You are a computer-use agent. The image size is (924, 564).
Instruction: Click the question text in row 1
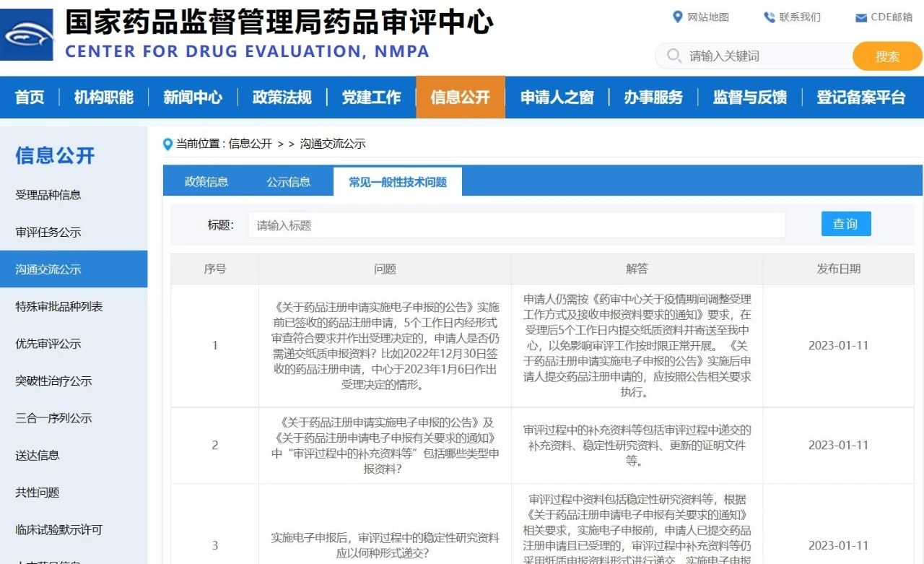(385, 345)
